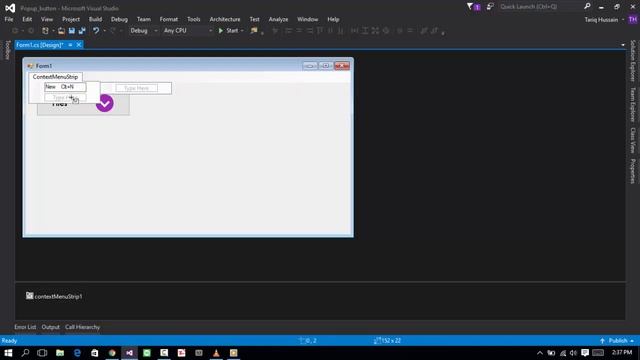Click the Visual Studio logo icon
The width and height of the screenshot is (640, 360).
pyautogui.click(x=10, y=8)
